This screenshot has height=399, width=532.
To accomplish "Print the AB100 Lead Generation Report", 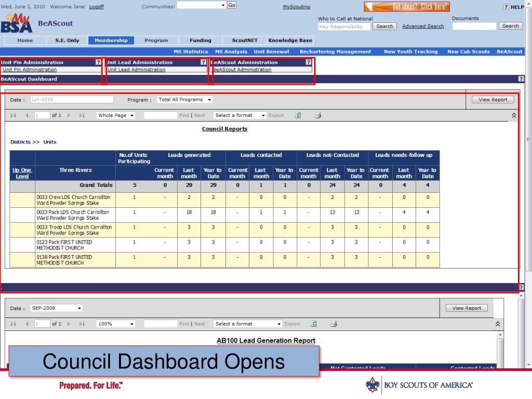I will pyautogui.click(x=334, y=324).
